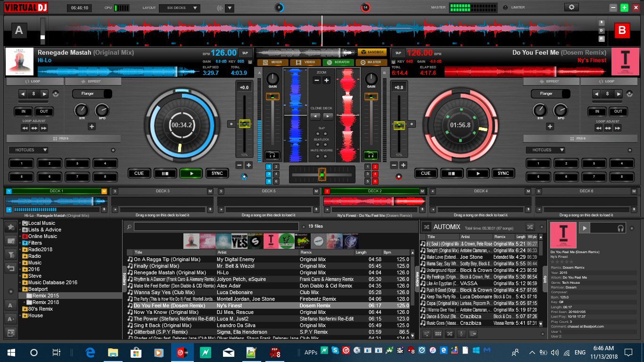
Task: Click the left deck hotcue pad 1
Action: [21, 164]
